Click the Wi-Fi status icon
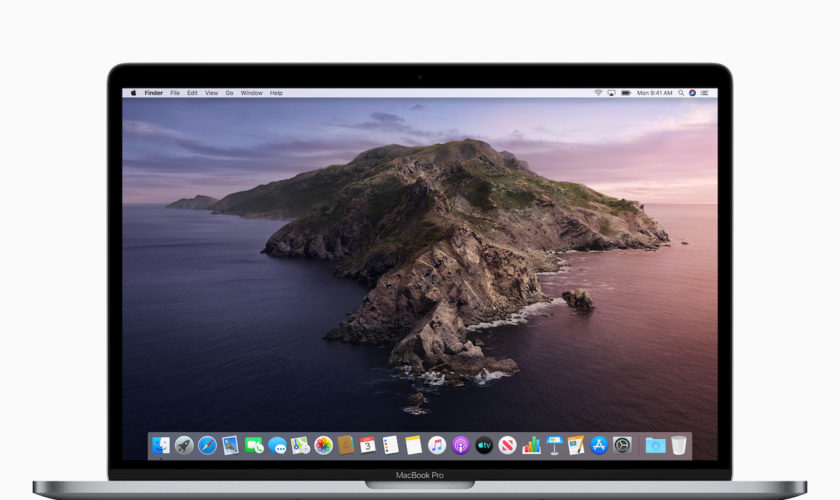 [x=598, y=93]
